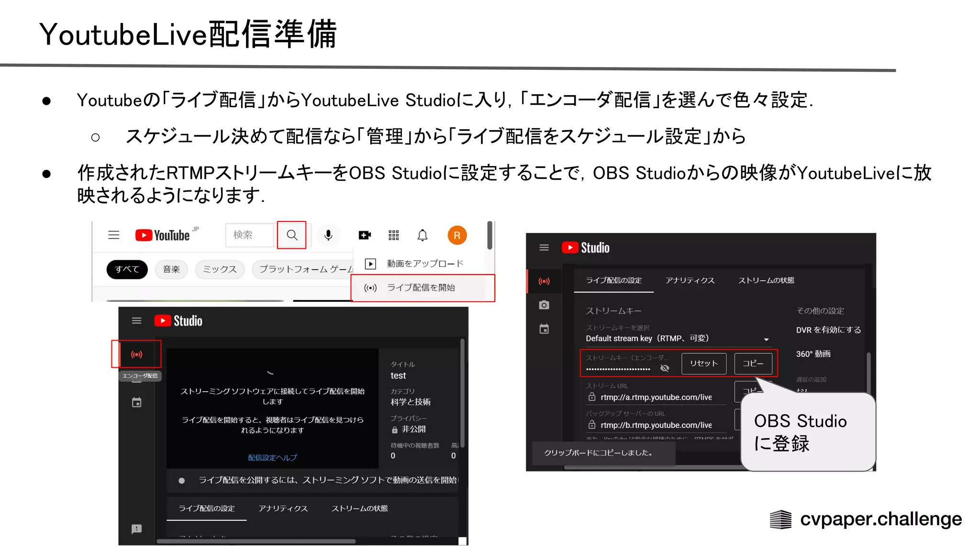This screenshot has width=980, height=551.
Task: Open the YouTube apps grid icon
Action: coord(394,235)
